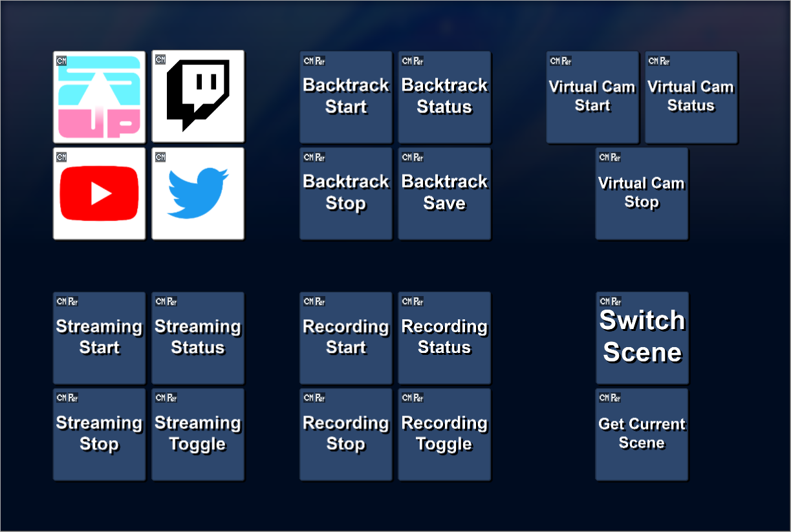Open the Twitch logo tile

tap(198, 96)
